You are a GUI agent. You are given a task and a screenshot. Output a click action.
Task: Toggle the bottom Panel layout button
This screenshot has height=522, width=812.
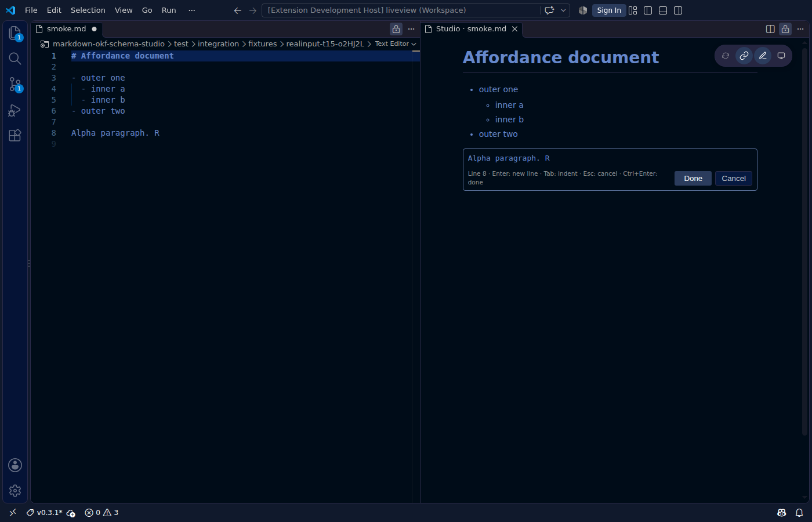(663, 10)
